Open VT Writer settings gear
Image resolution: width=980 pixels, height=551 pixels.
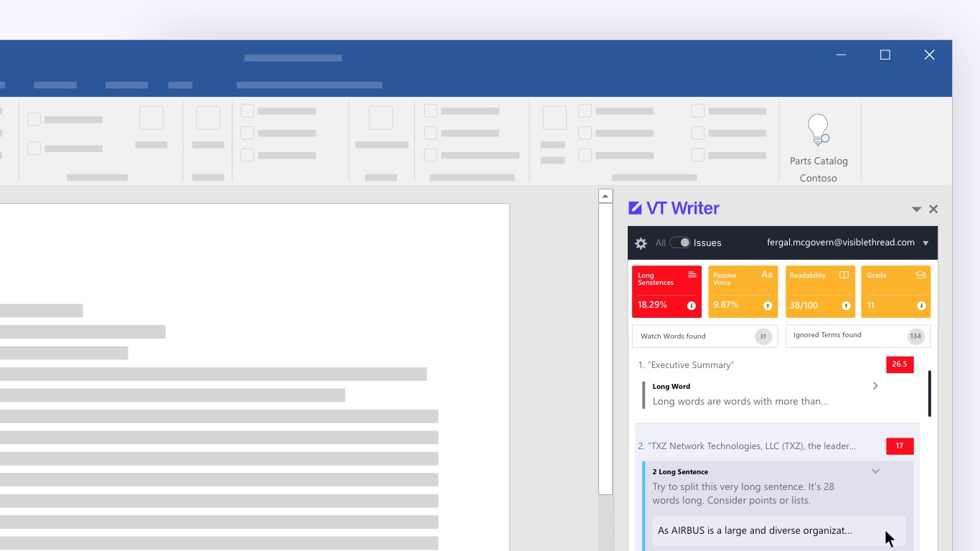click(641, 243)
